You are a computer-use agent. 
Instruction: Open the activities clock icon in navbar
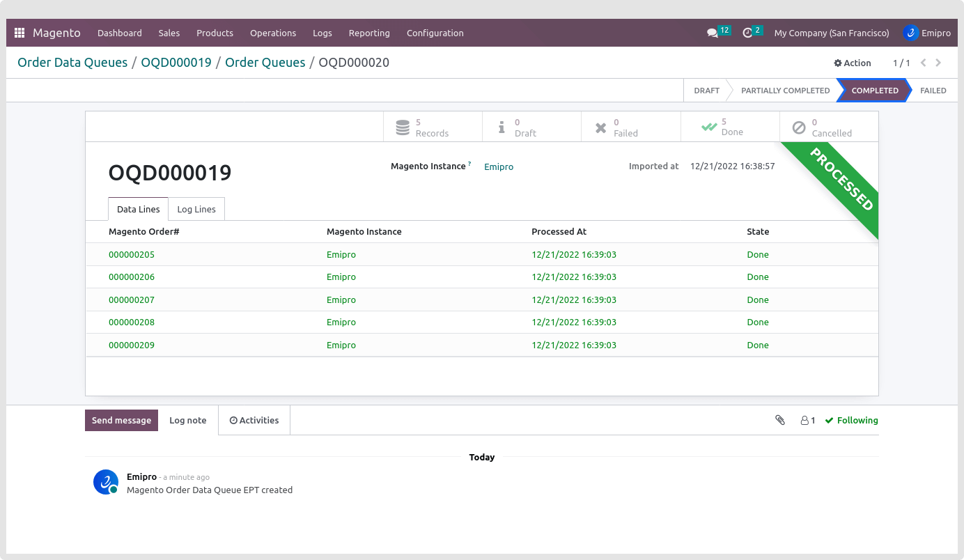[x=747, y=33]
